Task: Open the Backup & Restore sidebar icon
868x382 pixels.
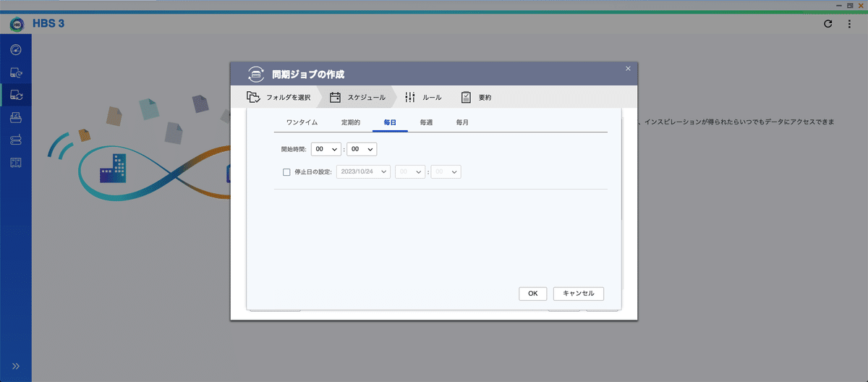Action: [x=16, y=72]
